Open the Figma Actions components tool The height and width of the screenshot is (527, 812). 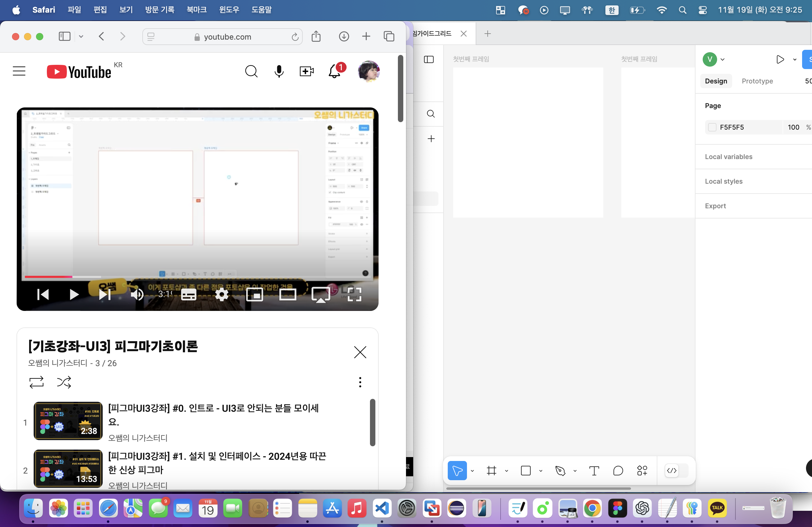click(642, 471)
